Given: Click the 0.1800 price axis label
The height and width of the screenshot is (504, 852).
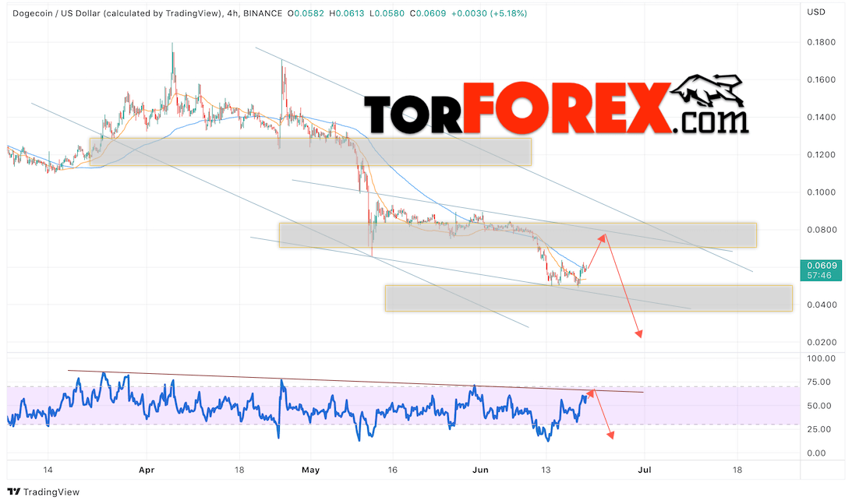Looking at the screenshot, I should click(821, 42).
